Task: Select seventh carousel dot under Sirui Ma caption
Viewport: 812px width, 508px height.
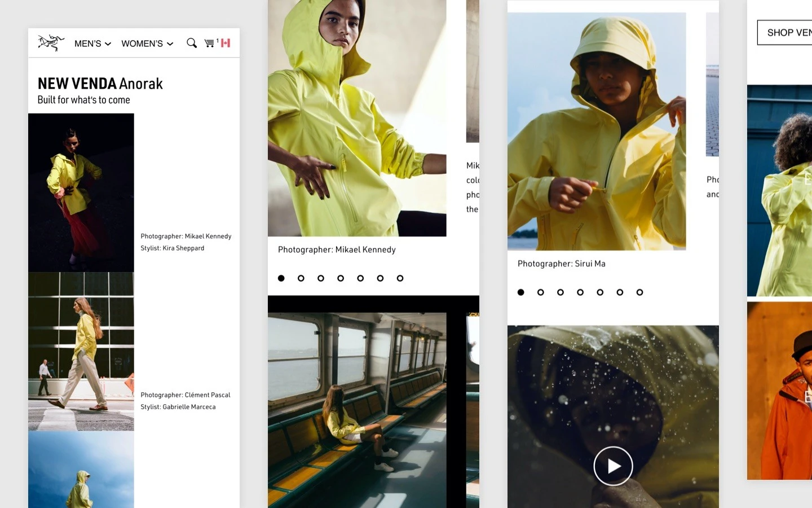Action: [x=639, y=292]
